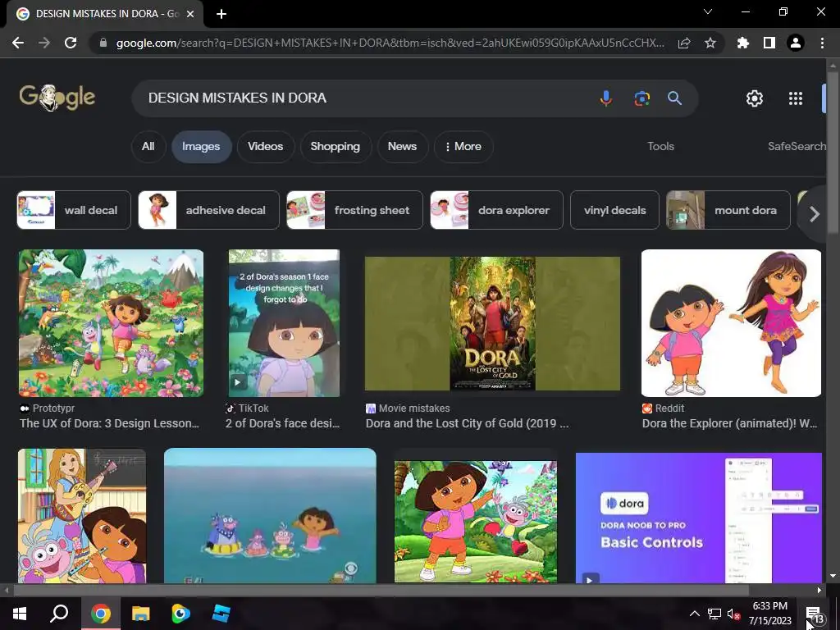Click Chrome icon in taskbar
This screenshot has width=840, height=630.
tap(101, 614)
